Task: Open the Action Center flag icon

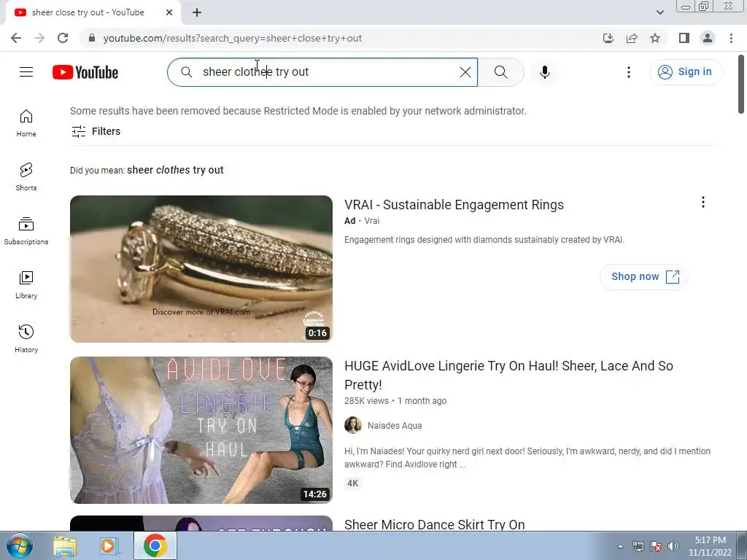Action: tap(656, 546)
